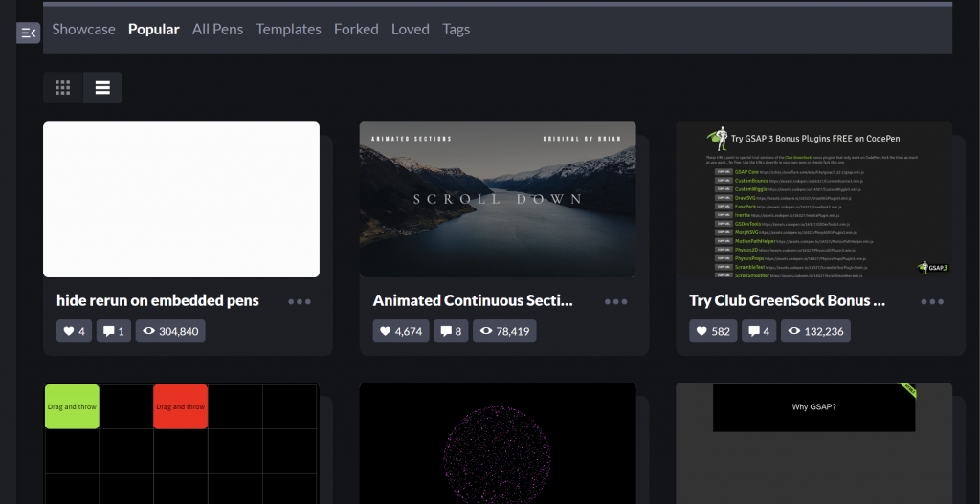This screenshot has width=980, height=504.
Task: Love the Club GreenSock pen (582 hearts)
Action: tap(713, 331)
